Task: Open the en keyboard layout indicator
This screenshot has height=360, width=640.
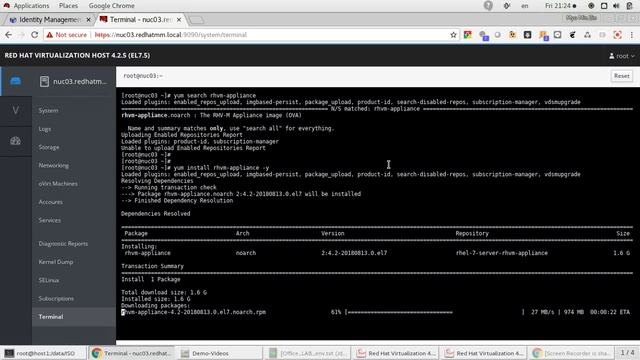Action: (524, 6)
